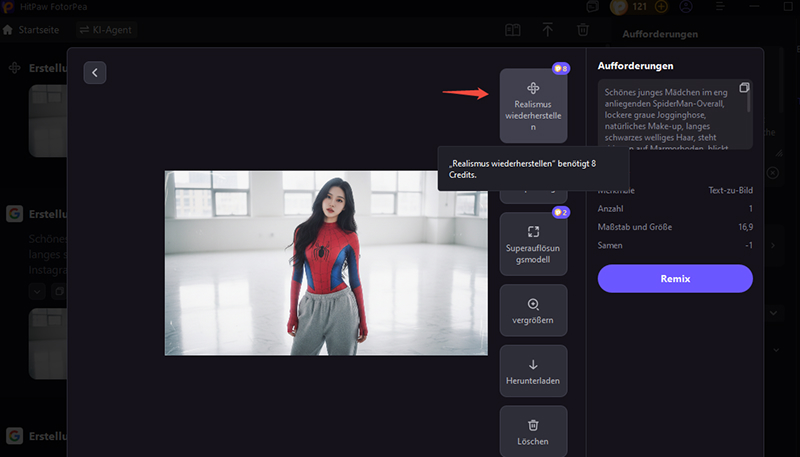Expand the upper down-chevron in background right panel

coord(773,313)
